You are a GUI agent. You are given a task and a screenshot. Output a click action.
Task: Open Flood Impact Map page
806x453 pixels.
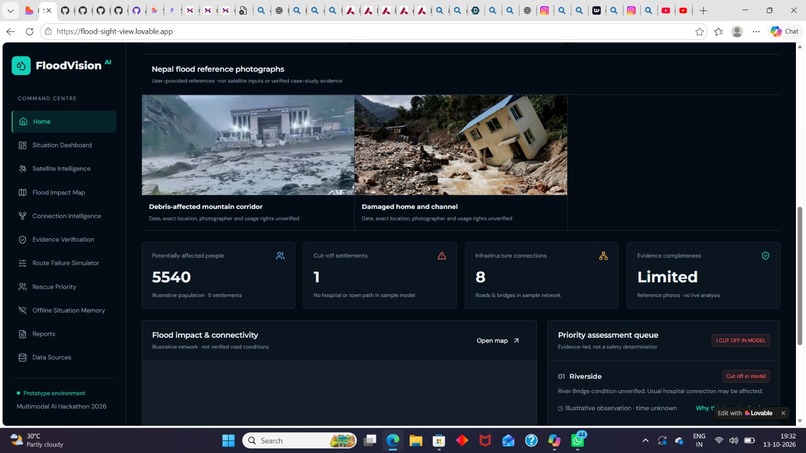point(64,192)
